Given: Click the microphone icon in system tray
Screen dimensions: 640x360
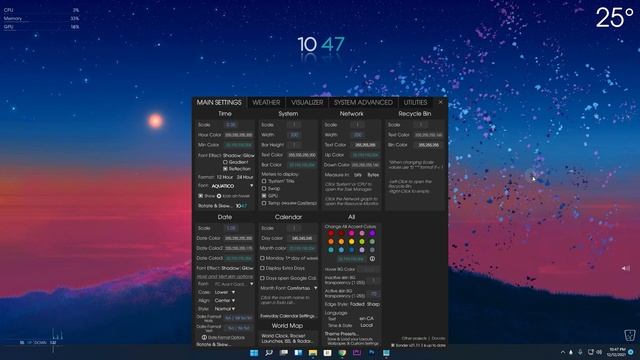Looking at the screenshot, I should coord(580,352).
